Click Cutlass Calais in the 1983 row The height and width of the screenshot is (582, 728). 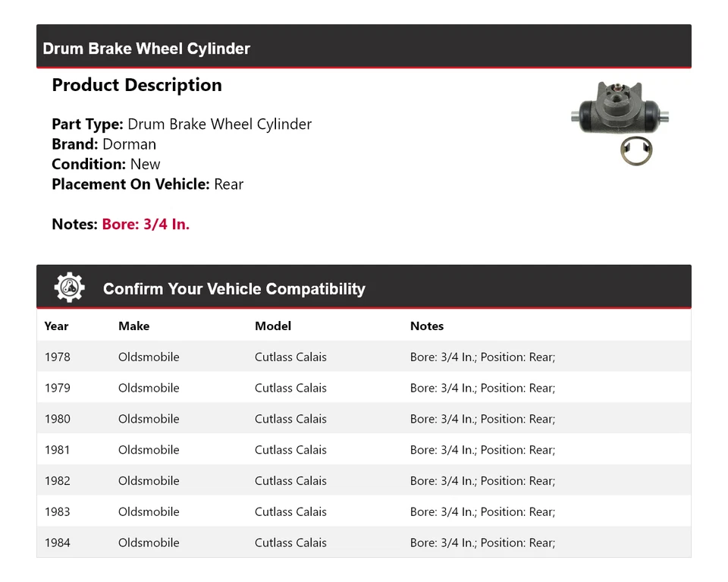point(290,512)
